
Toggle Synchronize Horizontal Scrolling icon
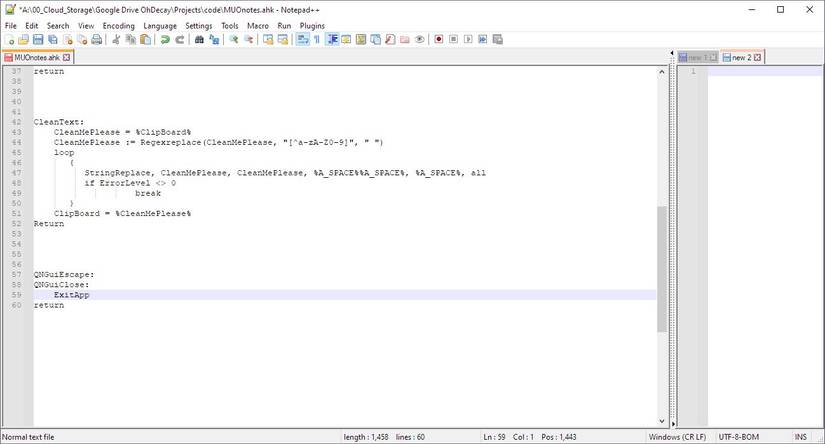coord(283,39)
